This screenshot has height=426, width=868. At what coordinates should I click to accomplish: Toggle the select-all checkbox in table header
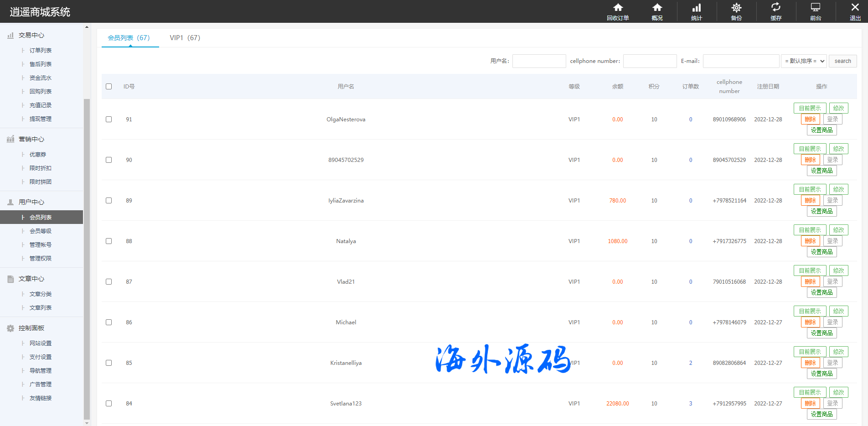pyautogui.click(x=108, y=87)
